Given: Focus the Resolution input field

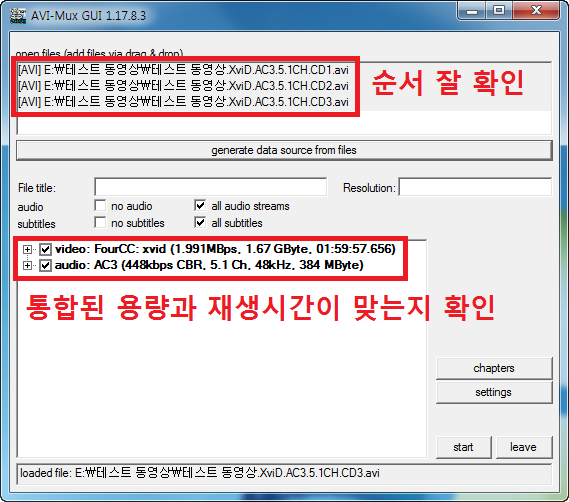Looking at the screenshot, I should coord(475,187).
